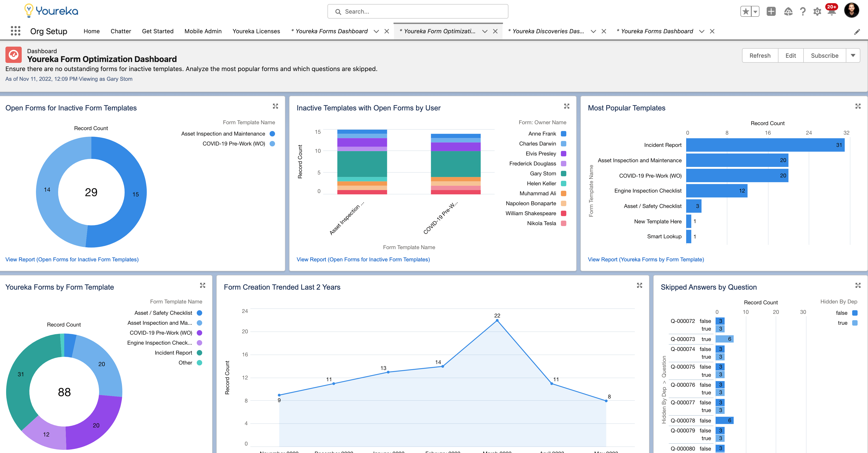868x453 pixels.
Task: Open View Report link under donut chart
Action: [x=72, y=260]
